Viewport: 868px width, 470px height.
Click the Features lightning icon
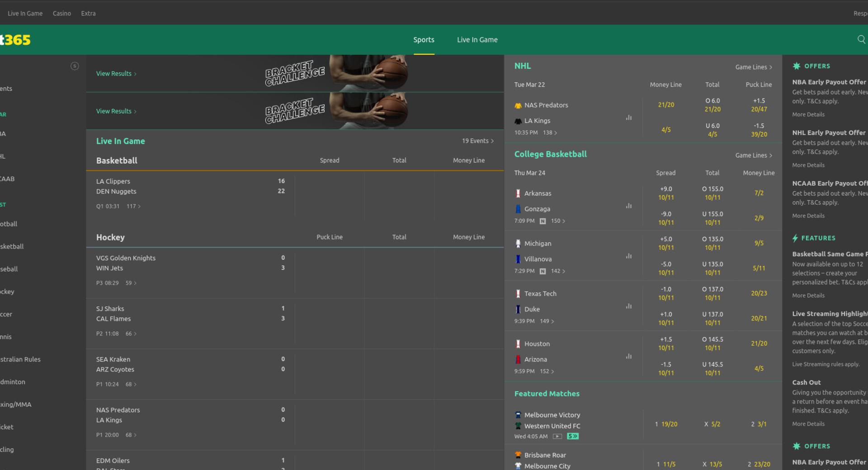(795, 238)
